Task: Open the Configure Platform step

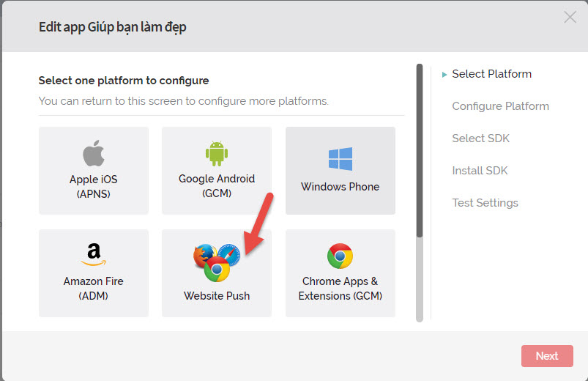Action: [500, 106]
